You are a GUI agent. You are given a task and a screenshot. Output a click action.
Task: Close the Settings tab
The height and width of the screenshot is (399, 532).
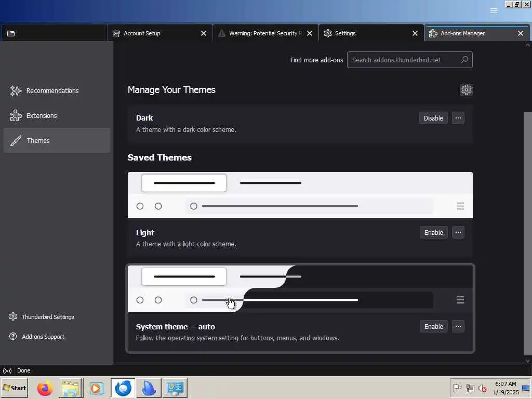click(x=415, y=33)
